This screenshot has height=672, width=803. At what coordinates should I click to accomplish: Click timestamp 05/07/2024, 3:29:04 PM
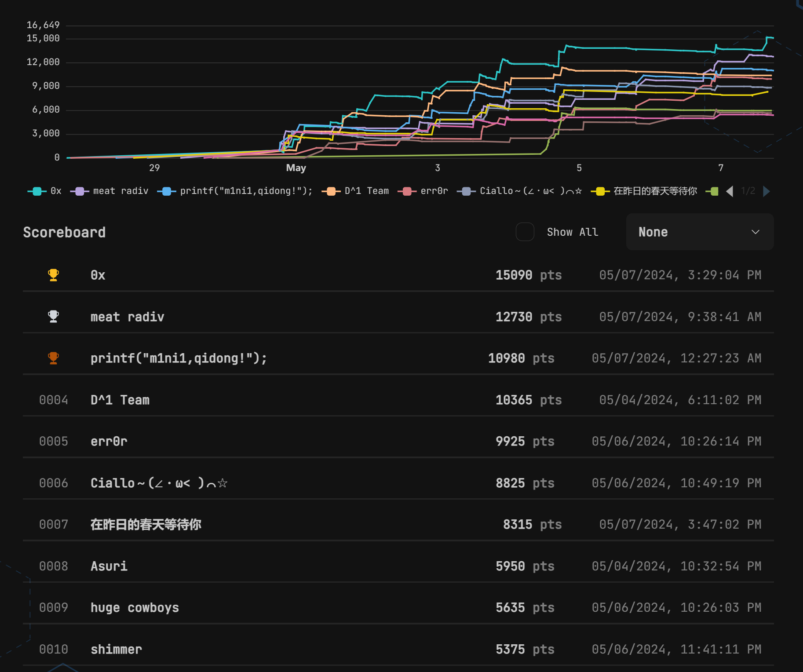(680, 275)
